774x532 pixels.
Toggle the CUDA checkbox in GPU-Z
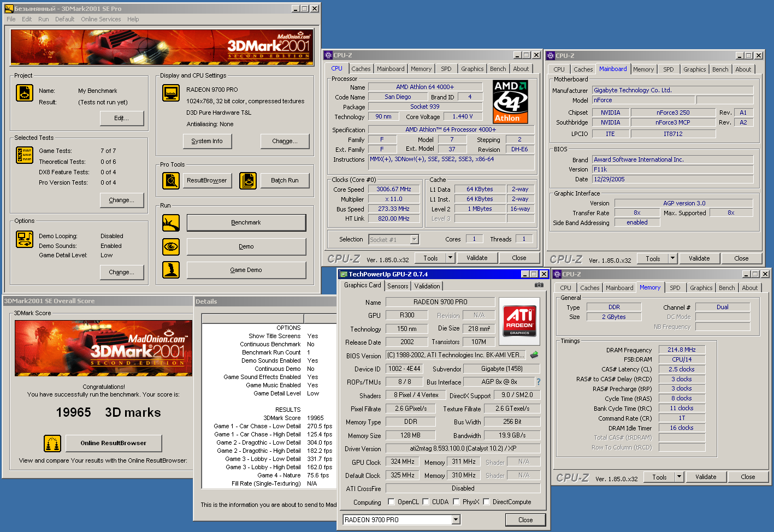coord(426,502)
